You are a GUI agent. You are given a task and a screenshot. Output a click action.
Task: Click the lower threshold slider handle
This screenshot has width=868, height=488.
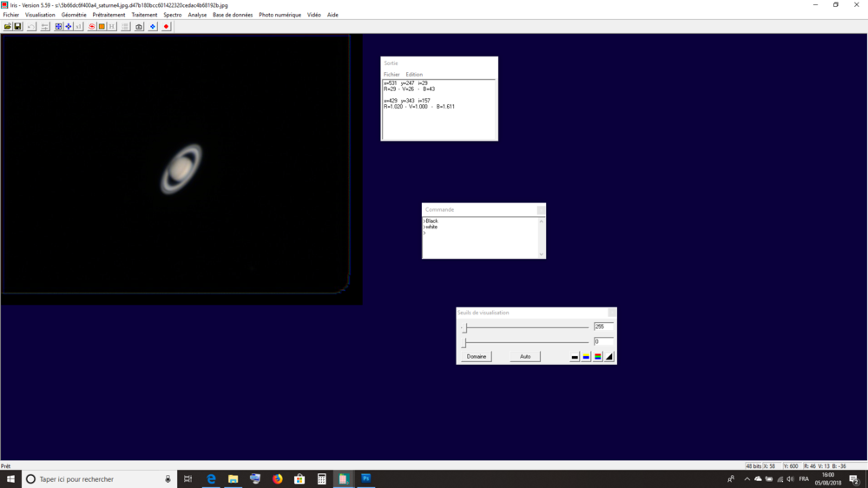464,343
